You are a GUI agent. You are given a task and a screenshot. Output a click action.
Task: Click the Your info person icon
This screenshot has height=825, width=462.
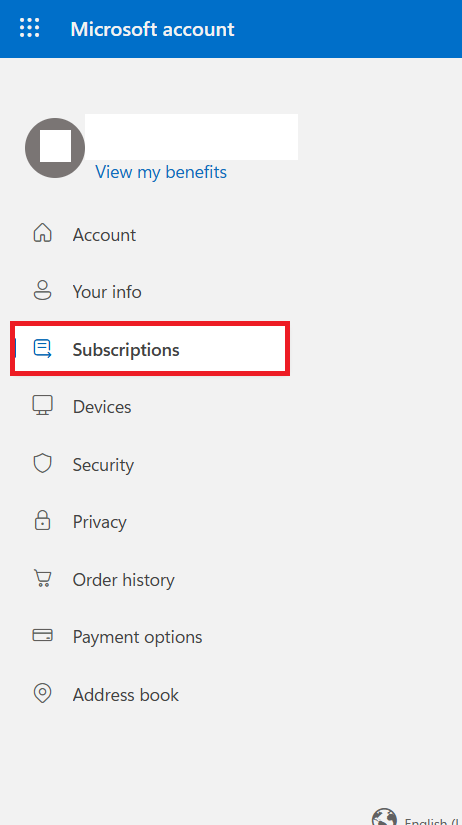[x=43, y=290]
